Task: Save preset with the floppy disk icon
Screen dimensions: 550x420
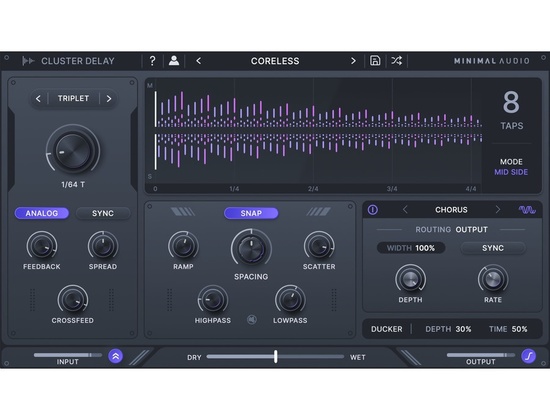Action: tap(375, 61)
